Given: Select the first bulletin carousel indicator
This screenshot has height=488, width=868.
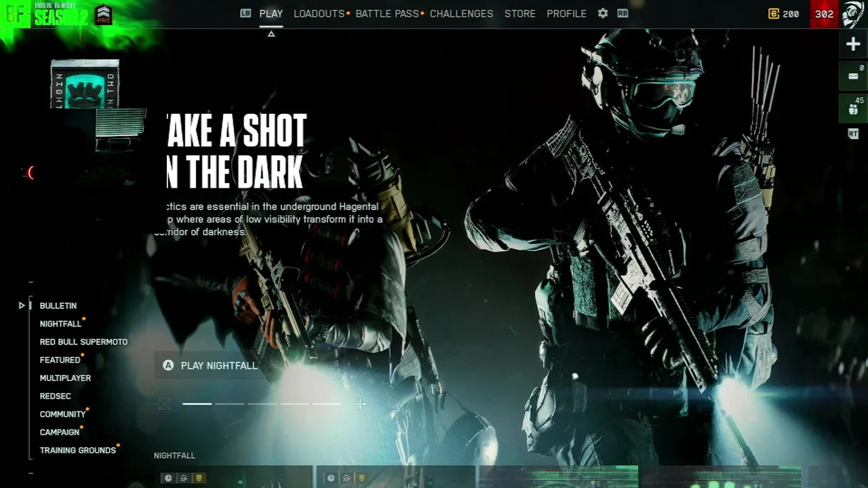Looking at the screenshot, I should point(197,404).
